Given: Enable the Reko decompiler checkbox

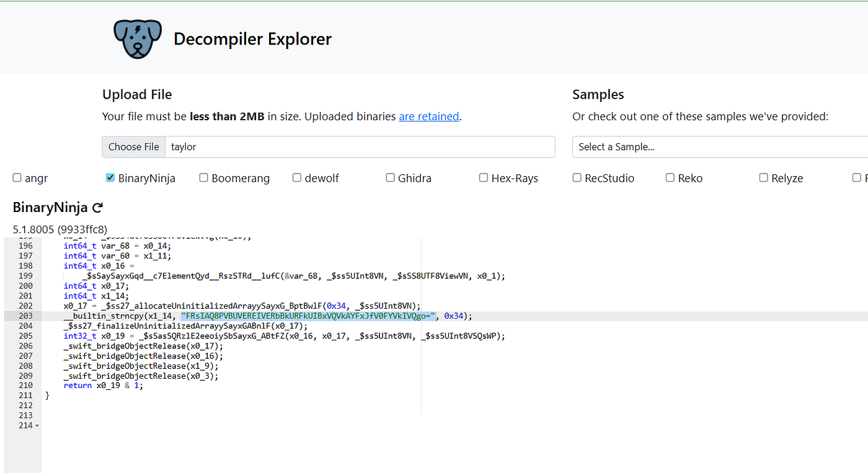Looking at the screenshot, I should point(670,178).
